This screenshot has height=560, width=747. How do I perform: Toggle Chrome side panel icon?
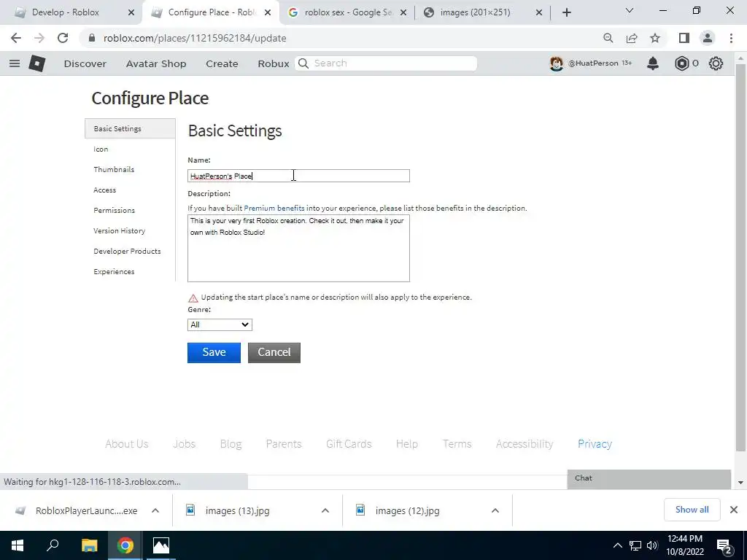(684, 38)
